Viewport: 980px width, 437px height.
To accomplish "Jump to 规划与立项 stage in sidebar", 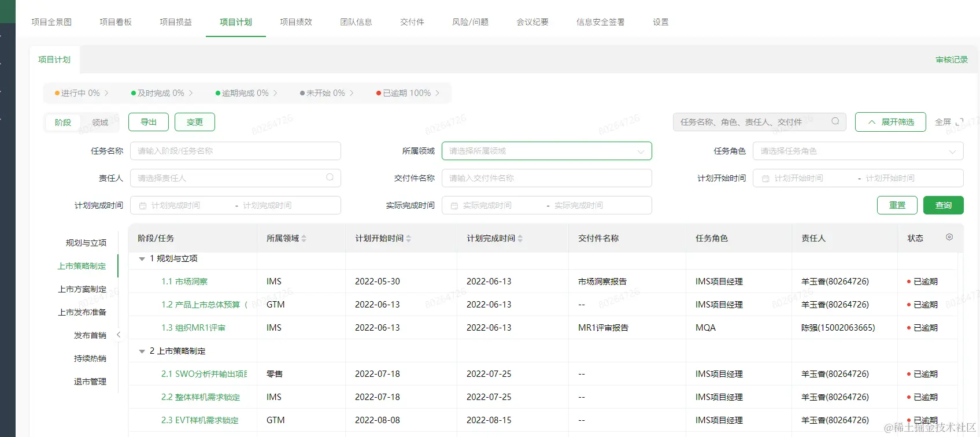I will (x=86, y=243).
